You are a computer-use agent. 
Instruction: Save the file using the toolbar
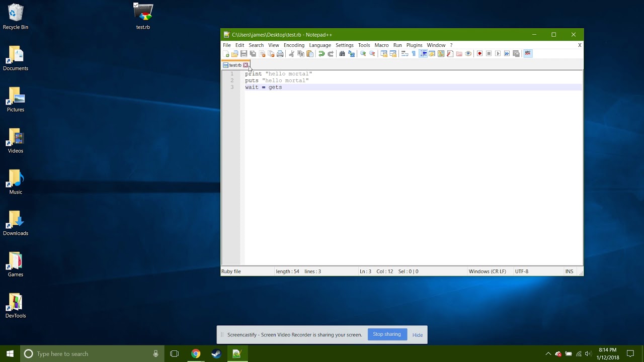[244, 54]
